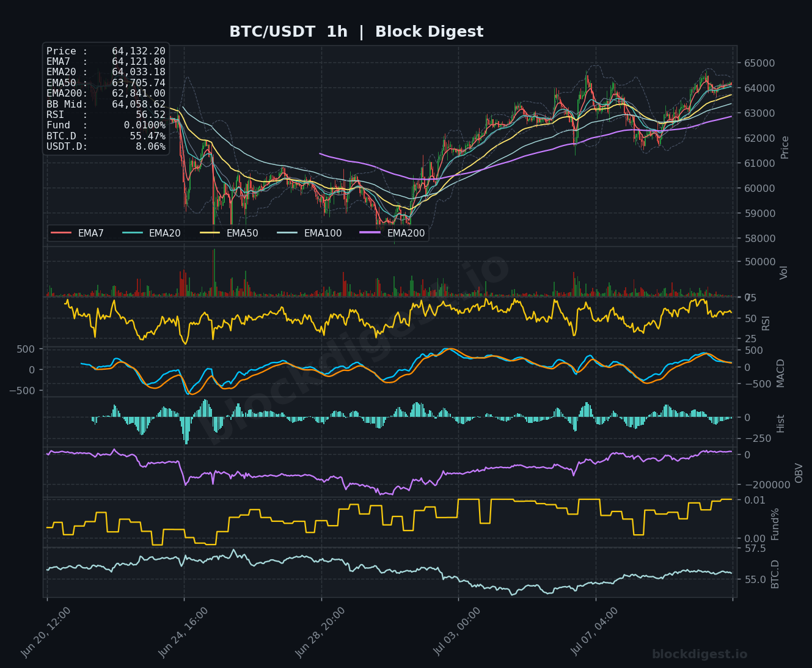Click the 'Jun 24, 16:00' time axis label

pos(183,632)
